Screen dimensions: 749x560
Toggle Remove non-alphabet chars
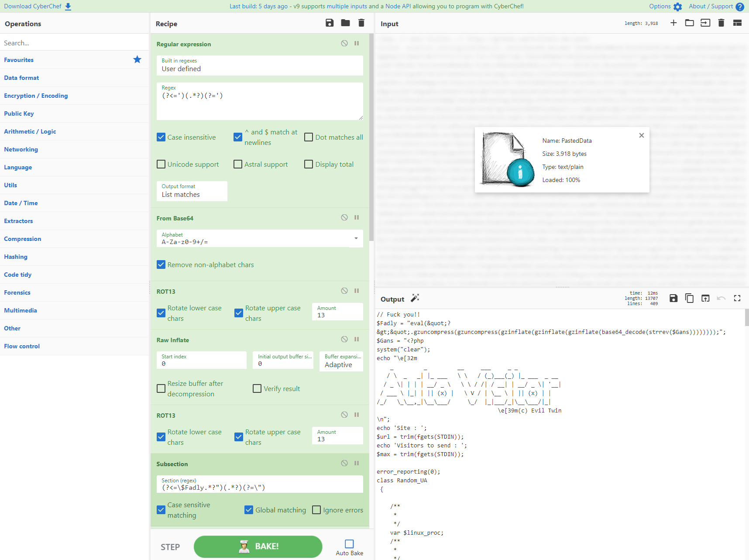tap(161, 265)
